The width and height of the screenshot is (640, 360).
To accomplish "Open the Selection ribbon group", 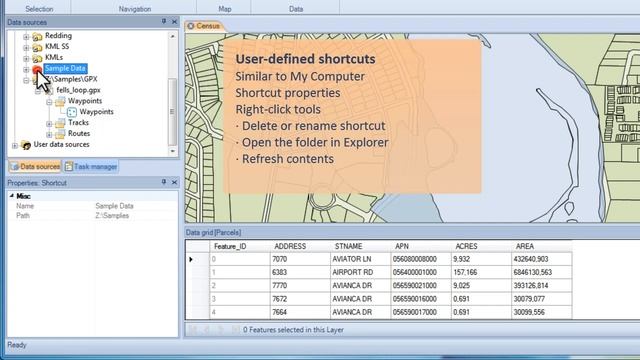I will click(39, 9).
